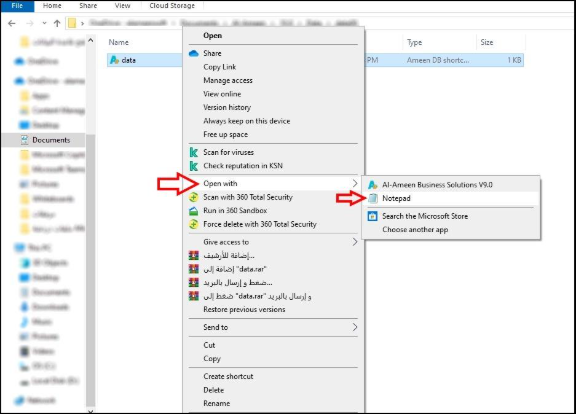Select Choose another app
Viewport: 576px width, 414px height.
point(415,230)
